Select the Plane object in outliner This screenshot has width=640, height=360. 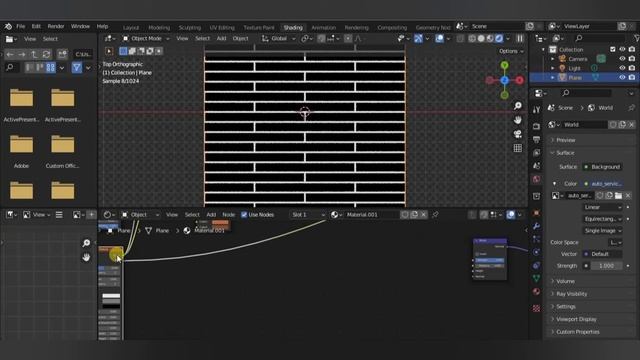click(575, 78)
